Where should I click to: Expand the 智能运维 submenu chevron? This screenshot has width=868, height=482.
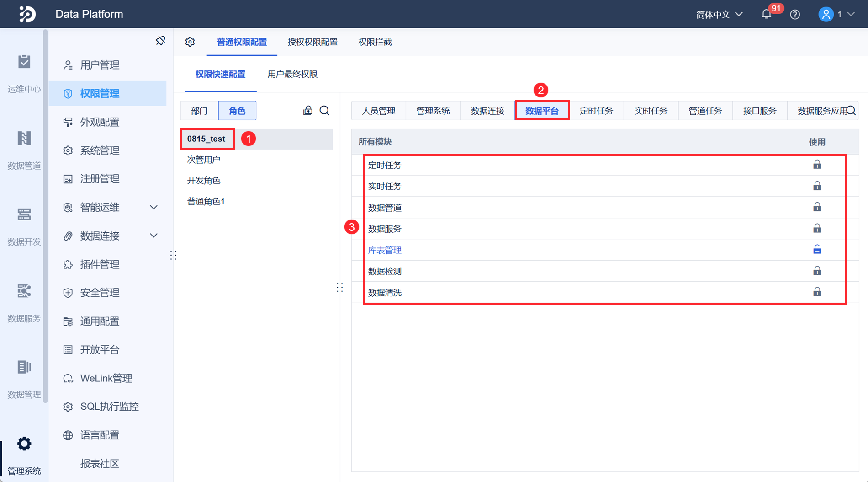tap(154, 207)
